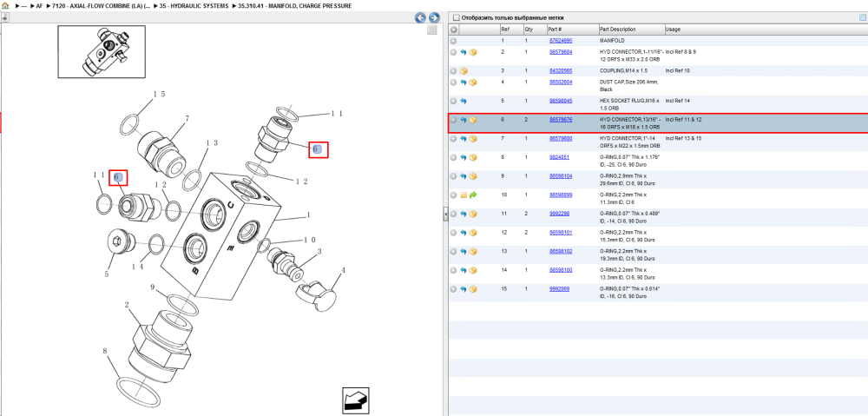This screenshot has width=868, height=416.
Task: Open the next figure with blue right arrow
Action: pyautogui.click(x=435, y=17)
